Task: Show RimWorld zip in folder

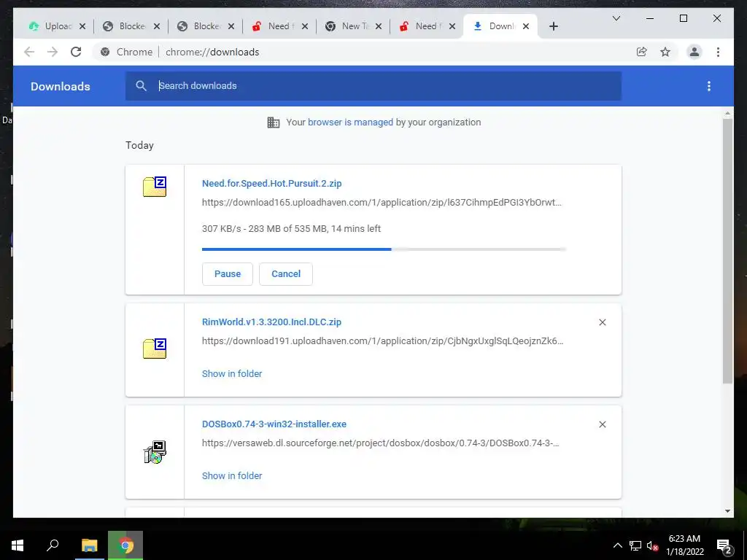Action: pyautogui.click(x=232, y=374)
